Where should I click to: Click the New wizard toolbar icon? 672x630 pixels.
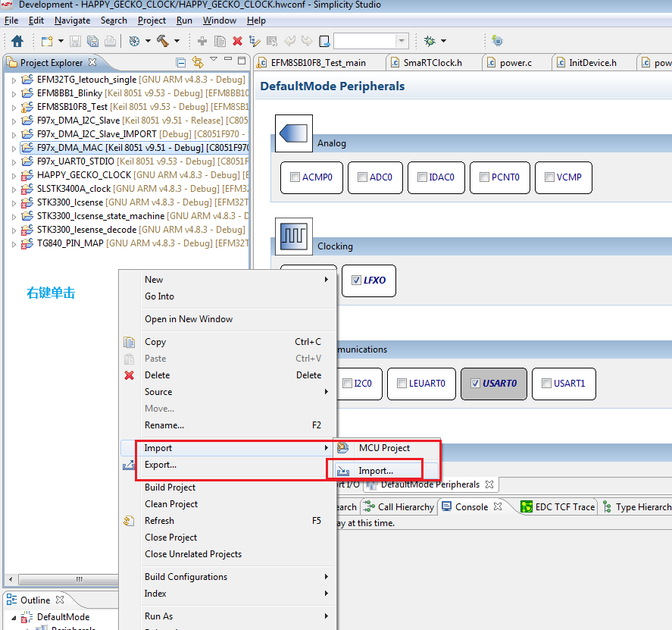pos(47,41)
